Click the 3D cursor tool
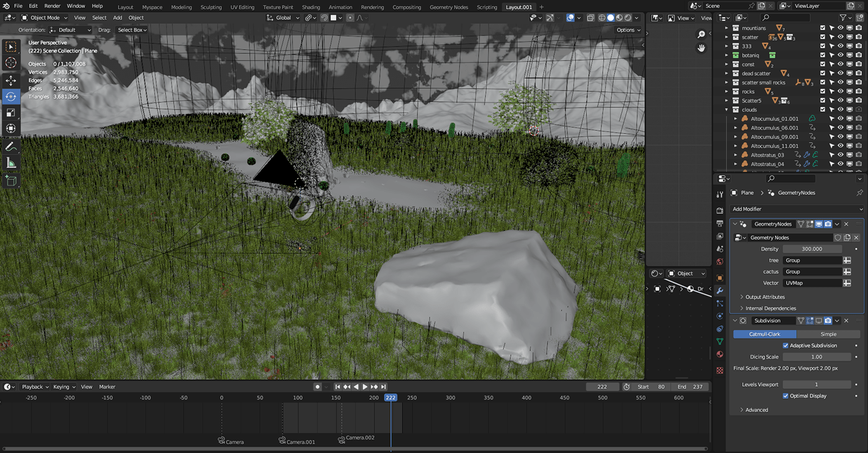The image size is (868, 453). click(11, 63)
